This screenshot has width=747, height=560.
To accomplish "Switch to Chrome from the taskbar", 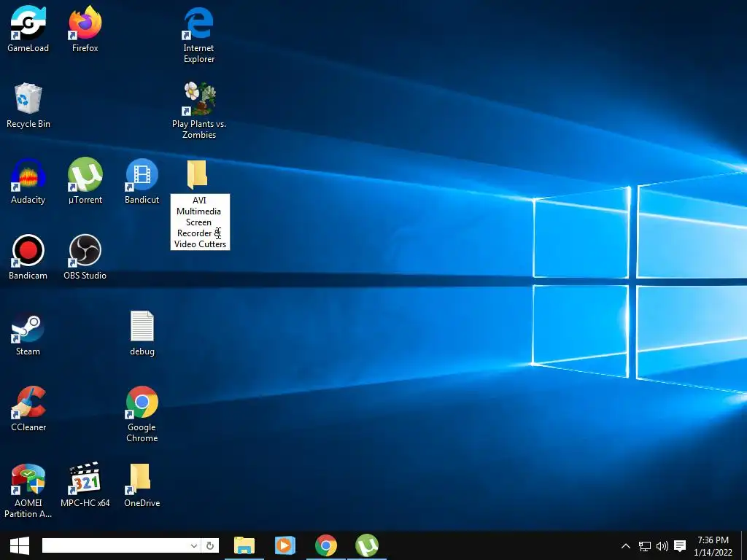I will click(326, 545).
